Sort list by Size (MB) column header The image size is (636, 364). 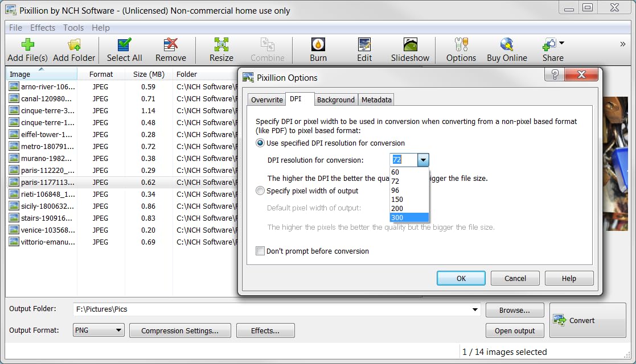(x=149, y=74)
